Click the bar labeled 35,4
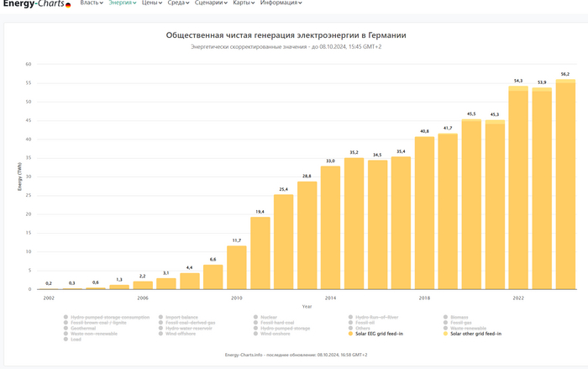 coord(401,223)
